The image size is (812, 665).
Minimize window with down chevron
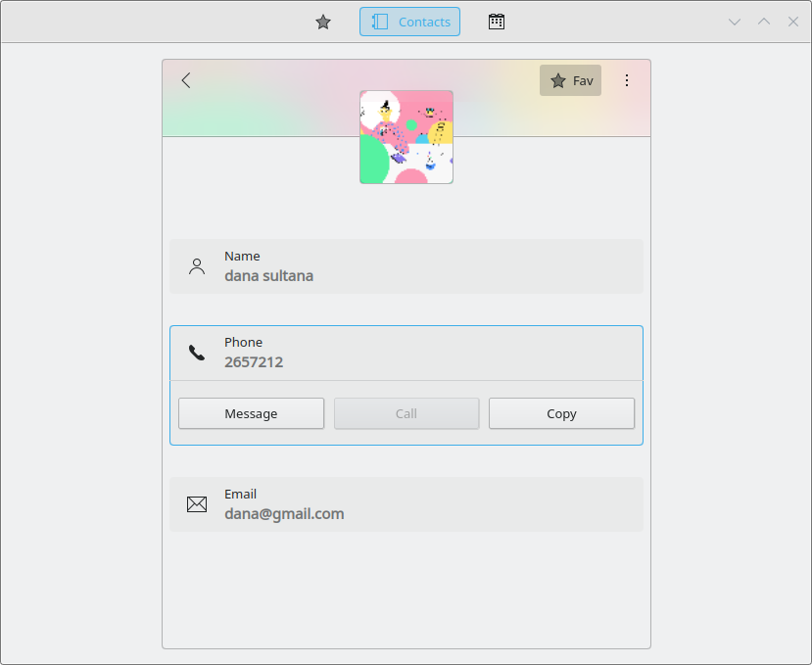point(735,22)
